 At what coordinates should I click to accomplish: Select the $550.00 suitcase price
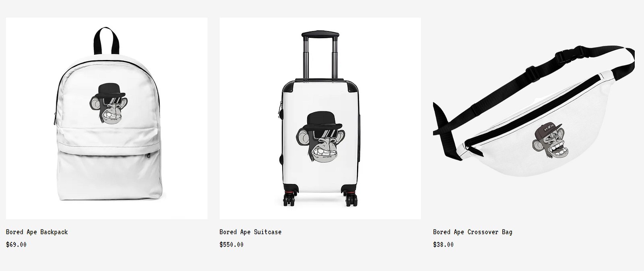pos(231,244)
